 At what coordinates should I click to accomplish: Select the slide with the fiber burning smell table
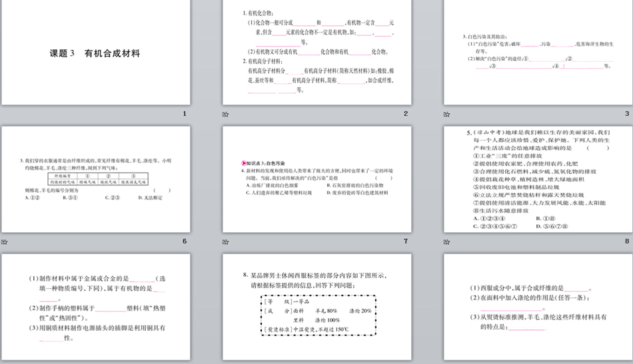tap(96, 179)
